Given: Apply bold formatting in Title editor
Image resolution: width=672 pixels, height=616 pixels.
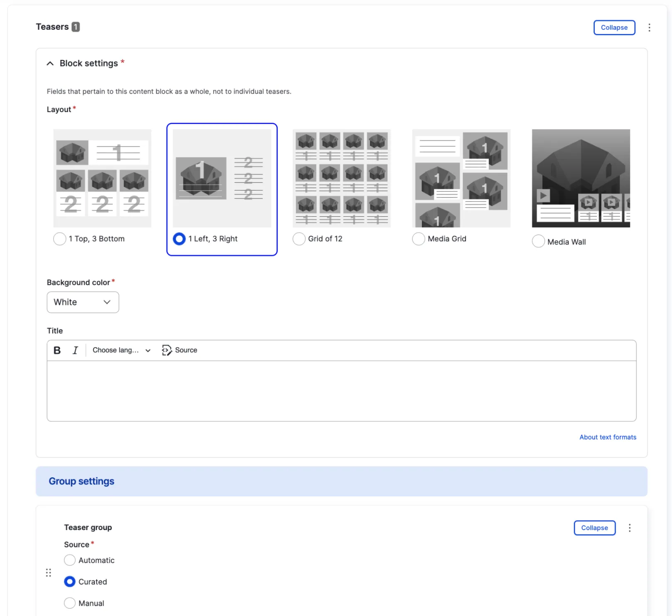Looking at the screenshot, I should point(57,350).
